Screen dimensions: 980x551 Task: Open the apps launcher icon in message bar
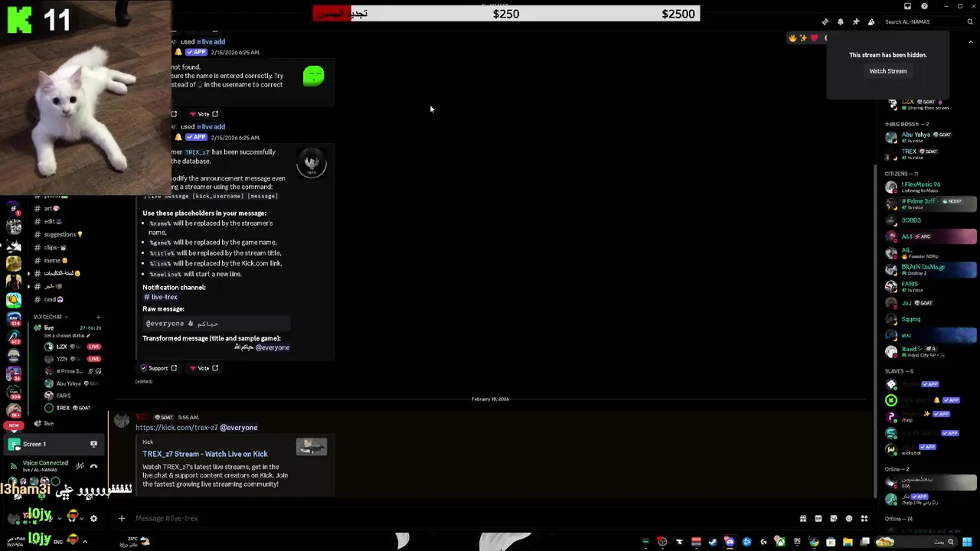point(864,518)
